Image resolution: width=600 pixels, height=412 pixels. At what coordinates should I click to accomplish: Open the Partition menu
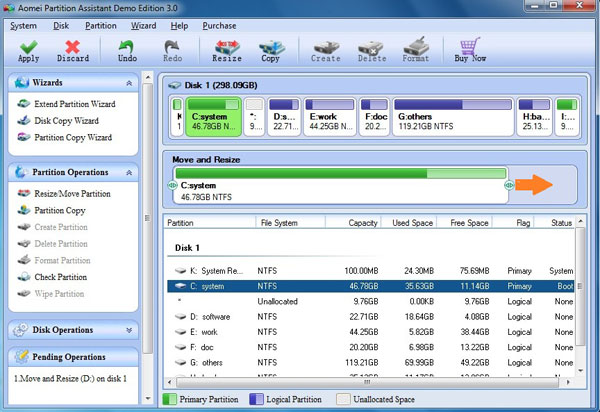coord(101,26)
